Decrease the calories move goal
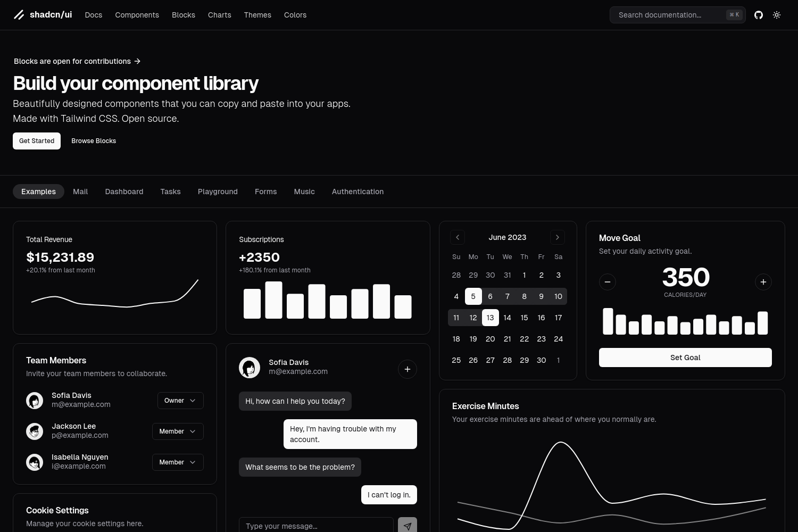 [608, 282]
